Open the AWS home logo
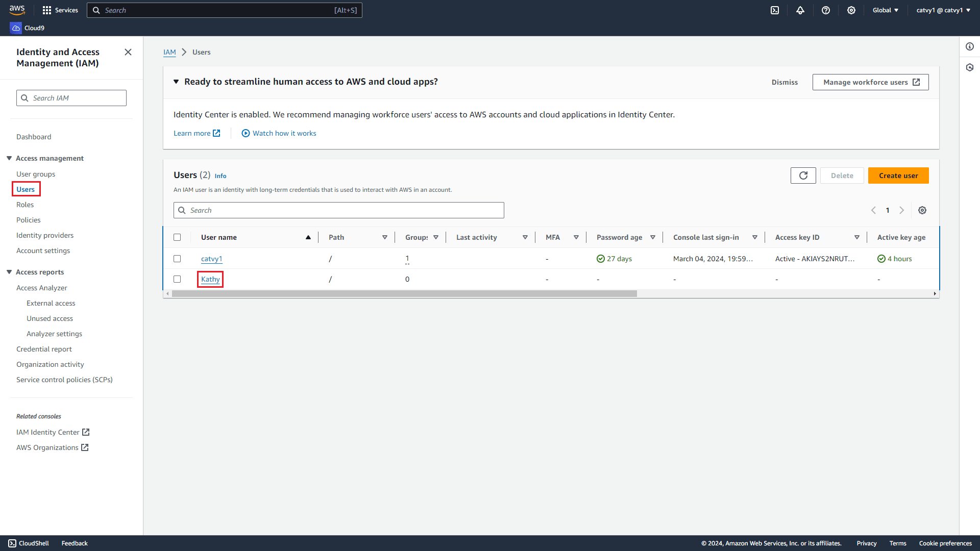 [x=17, y=10]
